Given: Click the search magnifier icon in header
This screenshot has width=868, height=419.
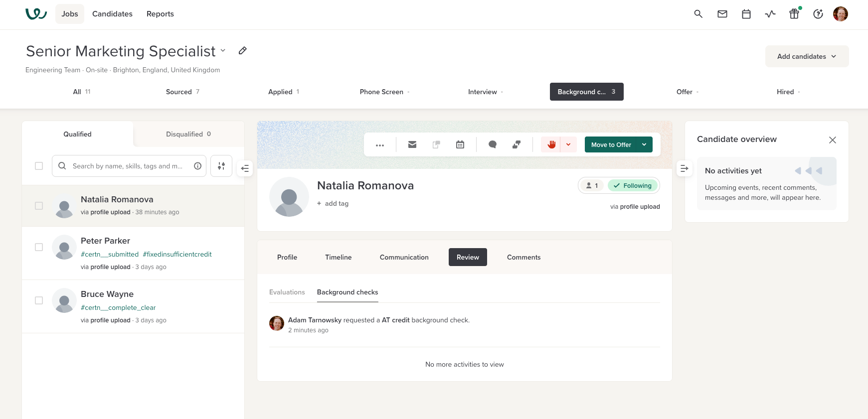Looking at the screenshot, I should [x=698, y=14].
